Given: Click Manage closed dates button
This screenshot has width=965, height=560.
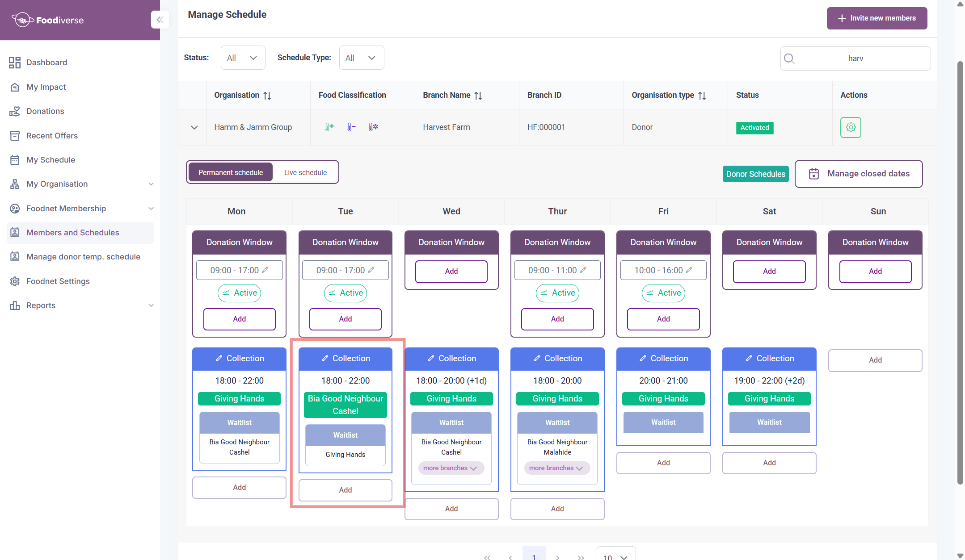Looking at the screenshot, I should 858,174.
